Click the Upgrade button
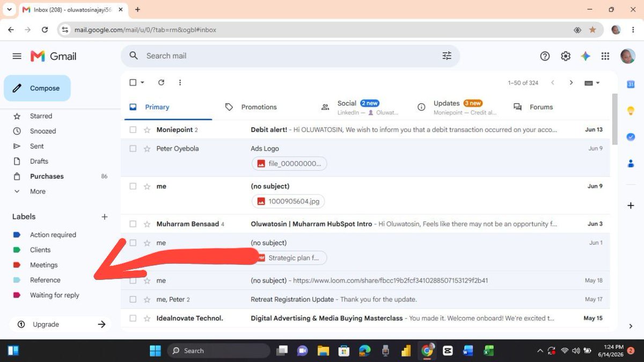644x362 pixels. [x=60, y=324]
